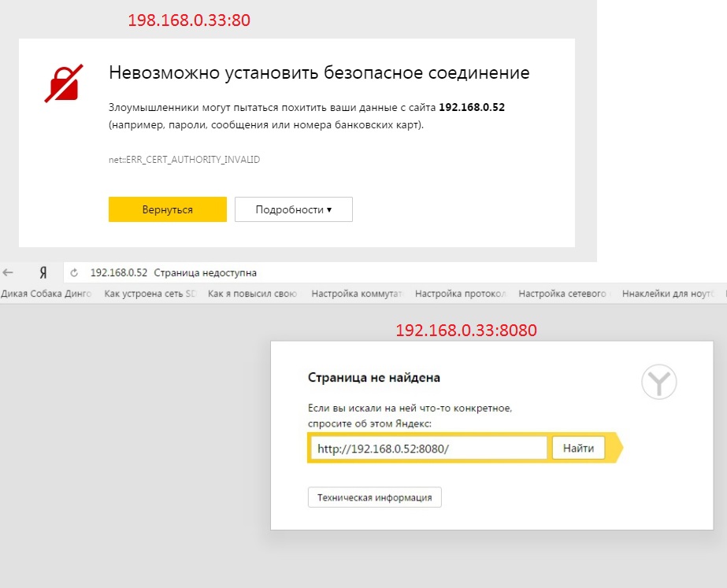
Task: Open the Ннаклейки для ноутб bookmark
Action: click(668, 294)
